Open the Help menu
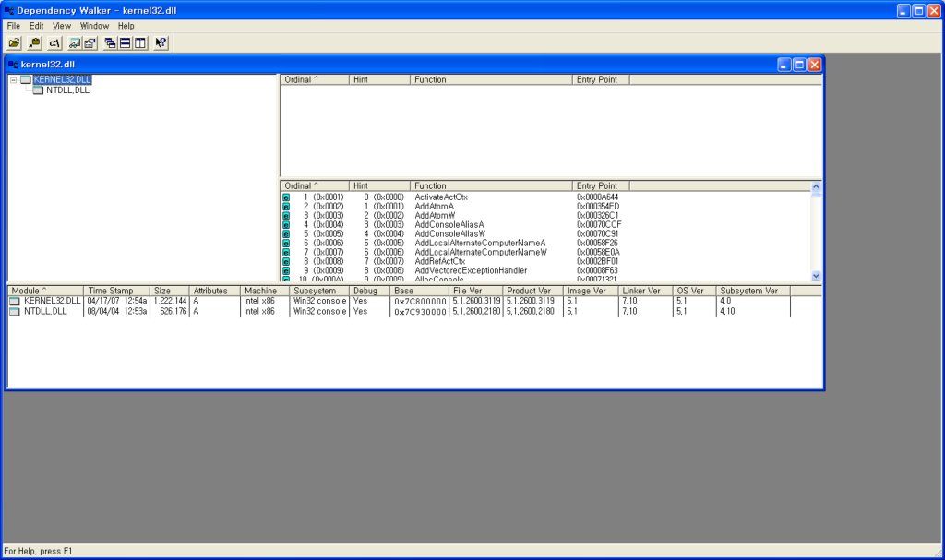 pos(126,26)
